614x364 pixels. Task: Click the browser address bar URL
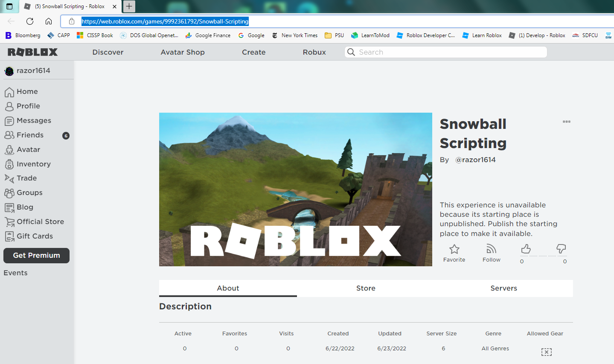165,21
